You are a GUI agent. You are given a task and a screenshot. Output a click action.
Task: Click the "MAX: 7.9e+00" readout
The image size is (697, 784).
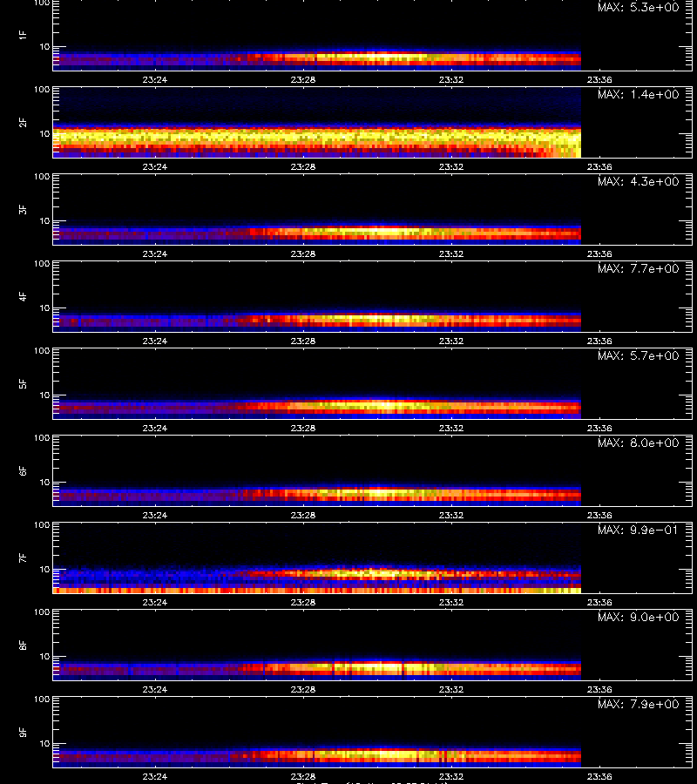(638, 704)
